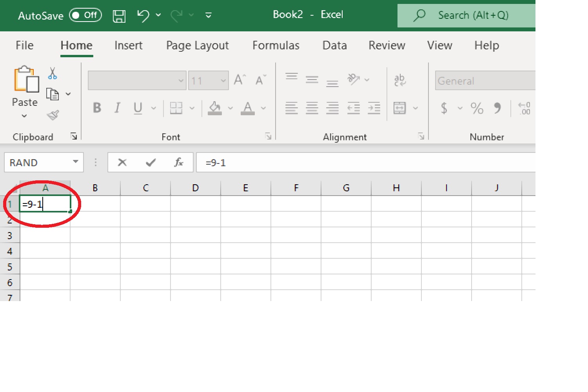Click the Save icon in title bar
This screenshot has width=588, height=392.
119,16
